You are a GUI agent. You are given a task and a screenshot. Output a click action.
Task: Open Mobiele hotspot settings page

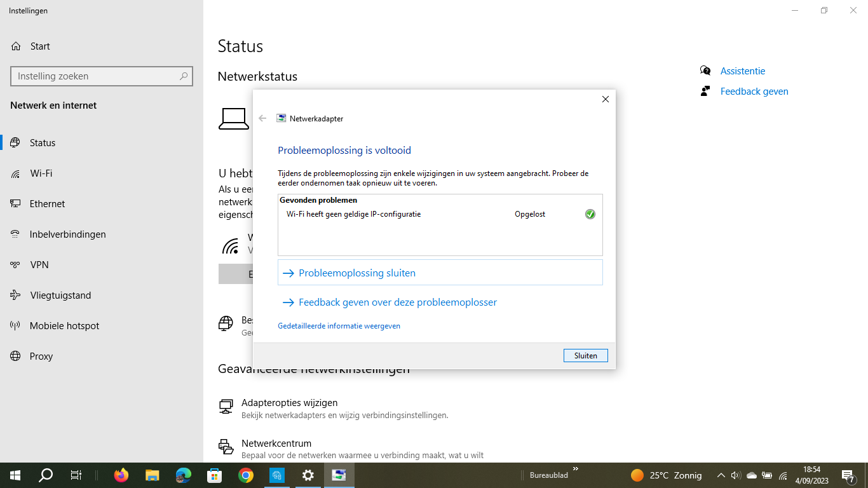[102, 326]
